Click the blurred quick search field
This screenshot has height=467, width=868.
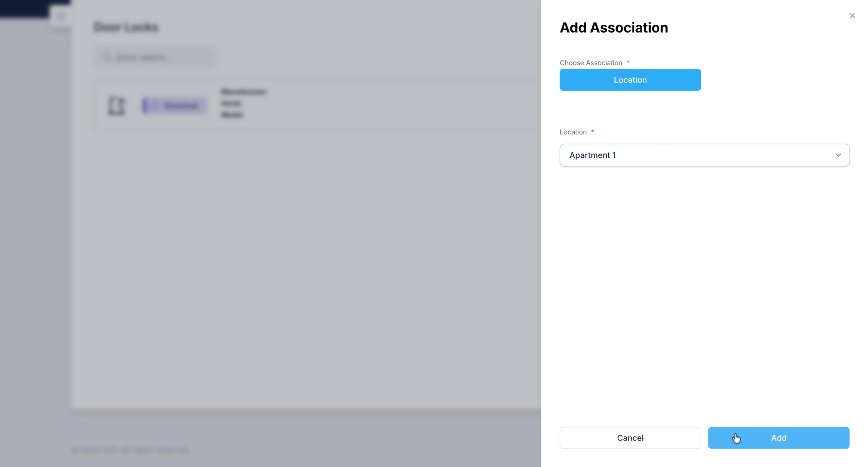pos(156,58)
